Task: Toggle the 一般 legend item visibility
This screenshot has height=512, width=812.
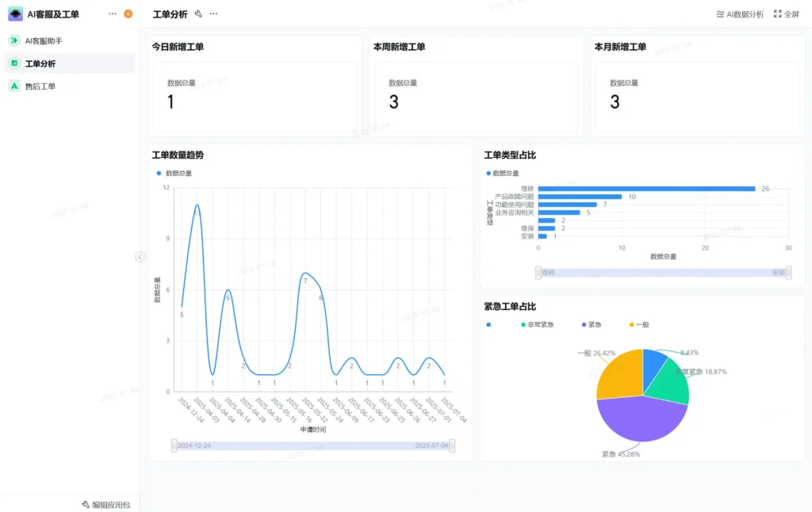Action: point(639,325)
